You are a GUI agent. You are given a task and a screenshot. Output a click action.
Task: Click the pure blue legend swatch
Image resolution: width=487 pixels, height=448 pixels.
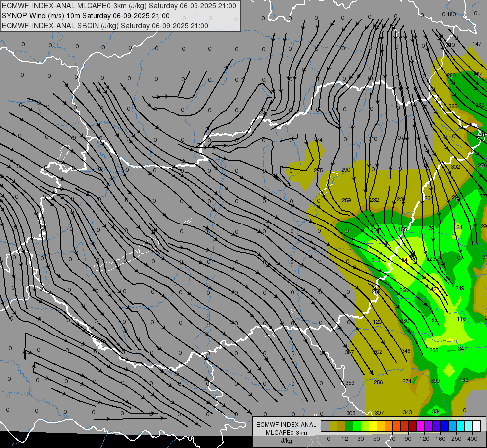pos(444,426)
